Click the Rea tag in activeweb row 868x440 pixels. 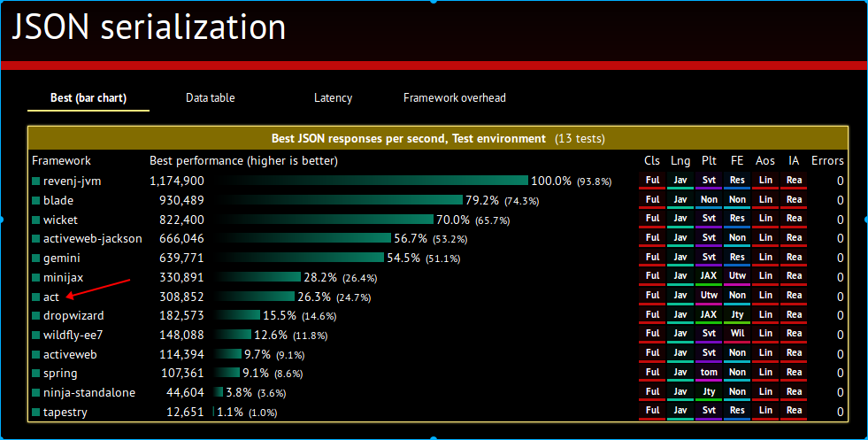coord(794,353)
